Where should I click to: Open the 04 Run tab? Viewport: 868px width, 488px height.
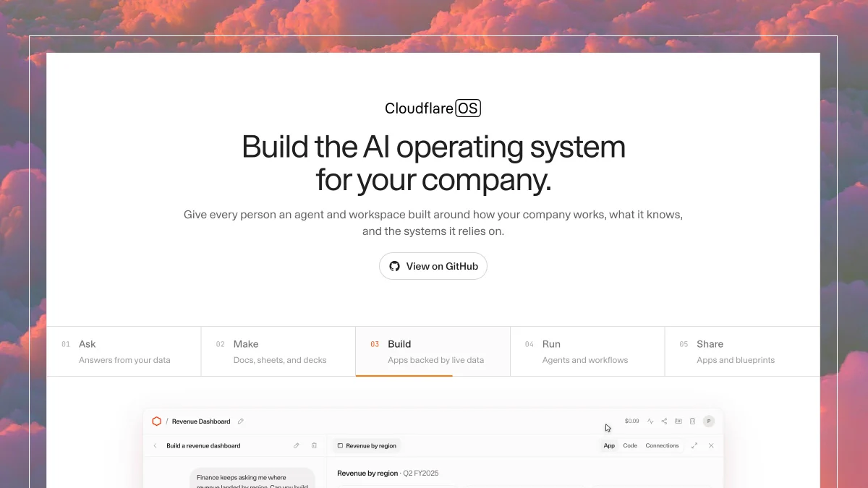pyautogui.click(x=587, y=351)
